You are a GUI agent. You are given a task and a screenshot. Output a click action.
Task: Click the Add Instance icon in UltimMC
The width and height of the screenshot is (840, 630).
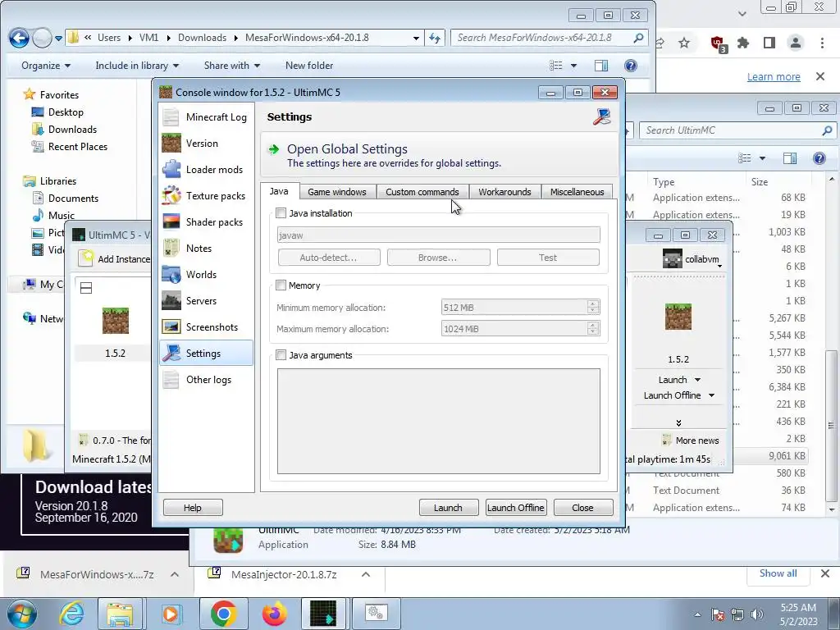click(x=85, y=258)
